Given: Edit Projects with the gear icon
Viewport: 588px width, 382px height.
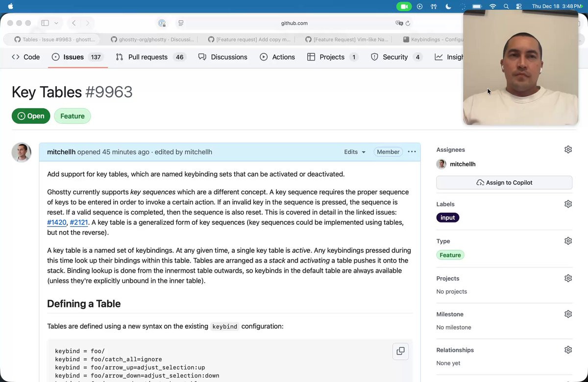Looking at the screenshot, I should (568, 278).
